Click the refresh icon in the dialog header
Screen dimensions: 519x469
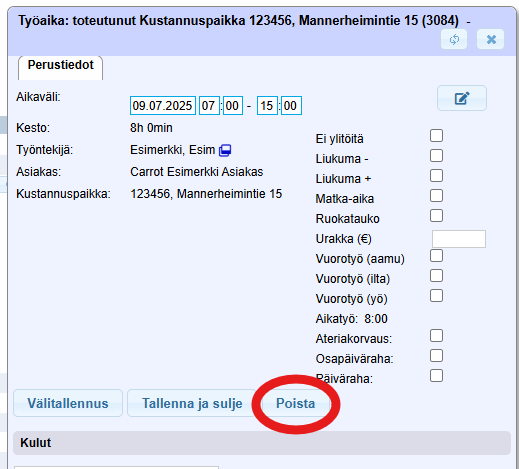(454, 40)
